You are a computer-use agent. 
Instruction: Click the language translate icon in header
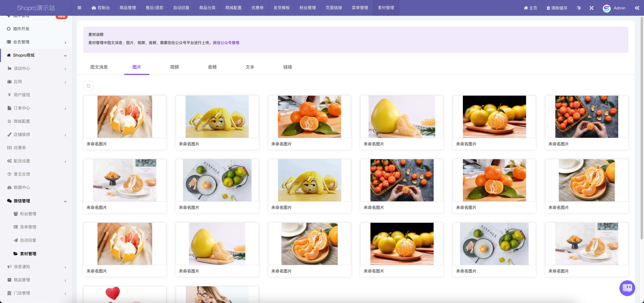click(579, 8)
